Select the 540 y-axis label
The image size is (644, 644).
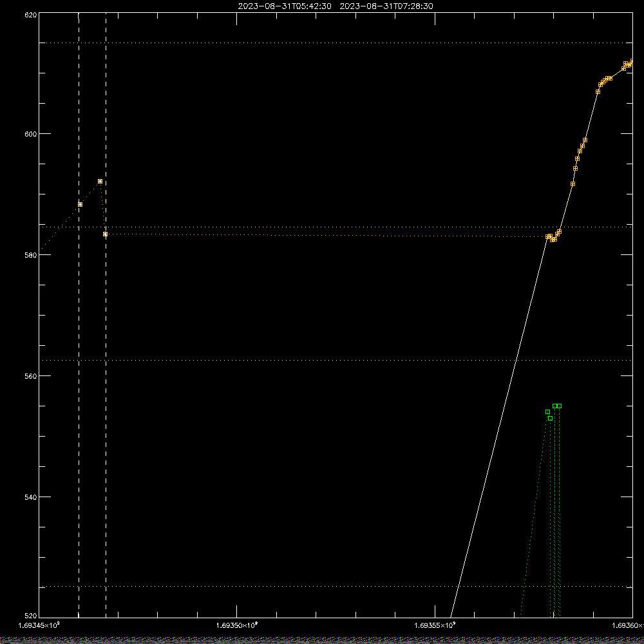[x=31, y=497]
